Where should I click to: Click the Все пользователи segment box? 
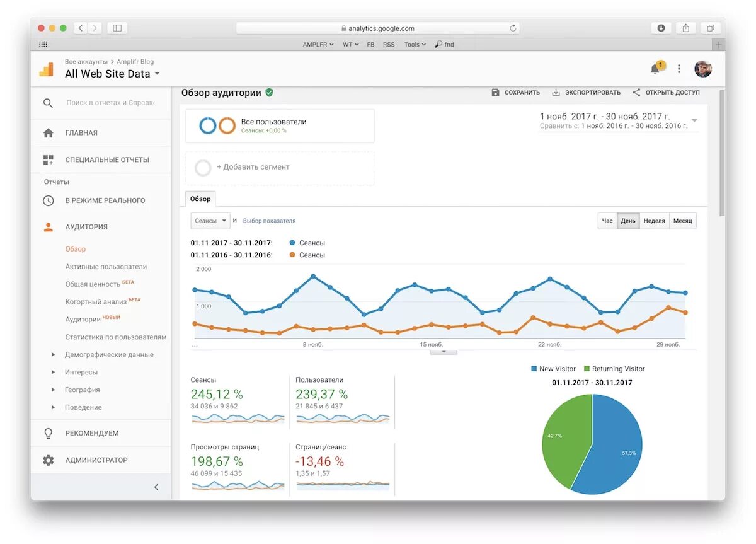280,125
